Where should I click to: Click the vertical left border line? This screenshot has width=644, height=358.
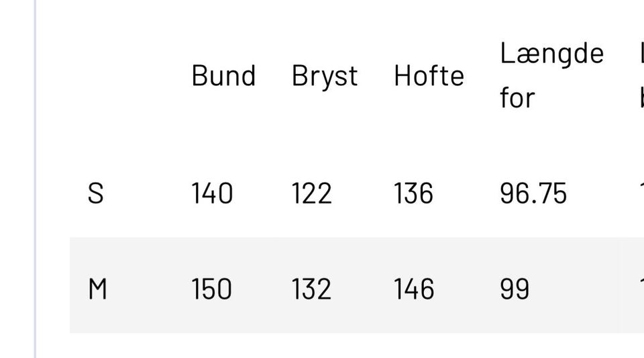pyautogui.click(x=35, y=179)
